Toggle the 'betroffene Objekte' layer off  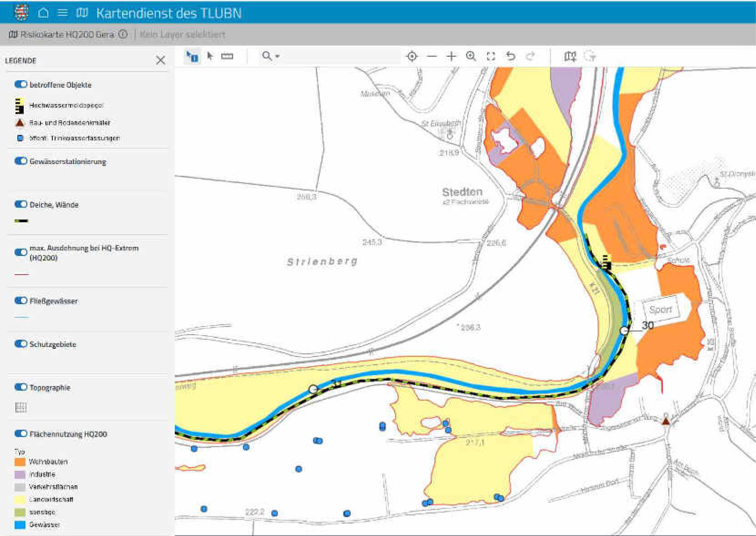click(21, 84)
